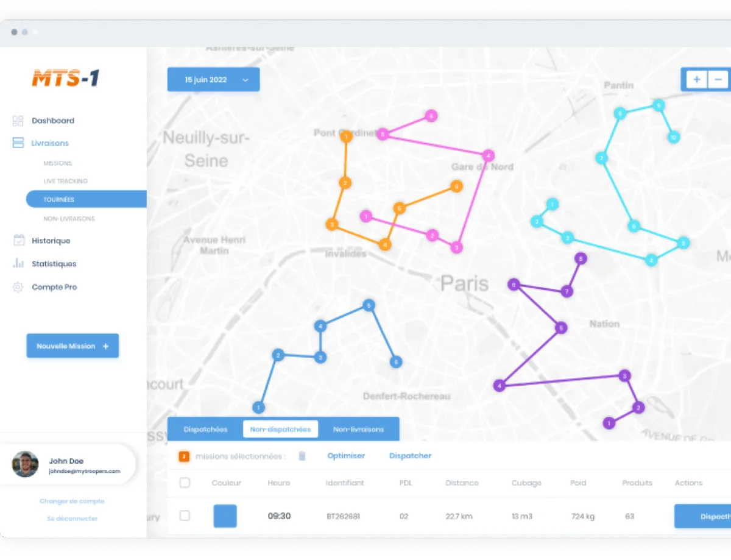Viewport: 731px width, 560px height.
Task: Click the Nouvelle Mission button
Action: coord(72,346)
